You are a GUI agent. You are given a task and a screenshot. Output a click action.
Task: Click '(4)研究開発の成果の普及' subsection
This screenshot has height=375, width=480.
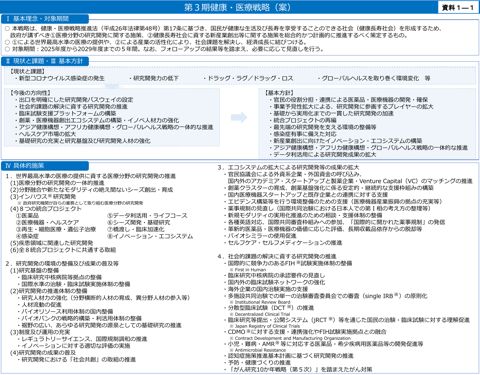pos(43,353)
